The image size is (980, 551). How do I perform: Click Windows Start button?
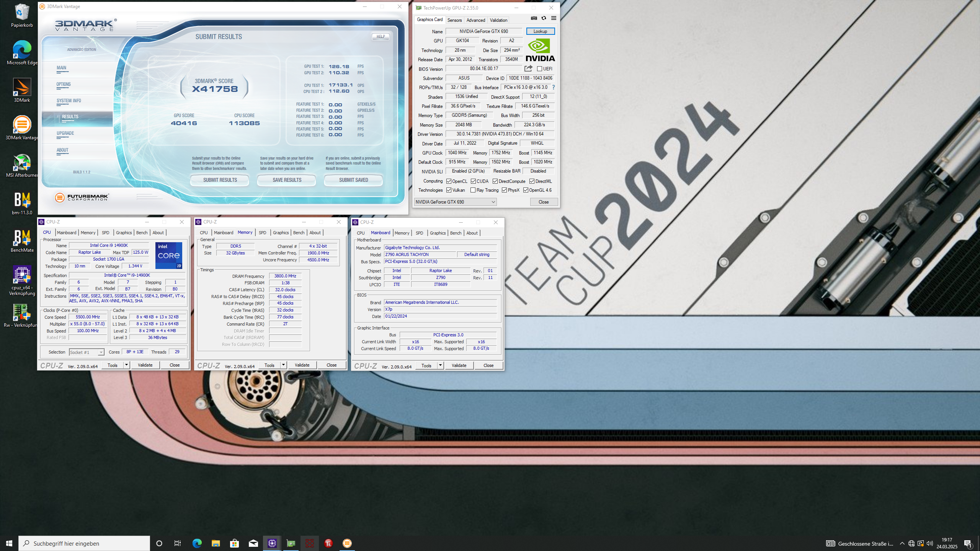[9, 543]
